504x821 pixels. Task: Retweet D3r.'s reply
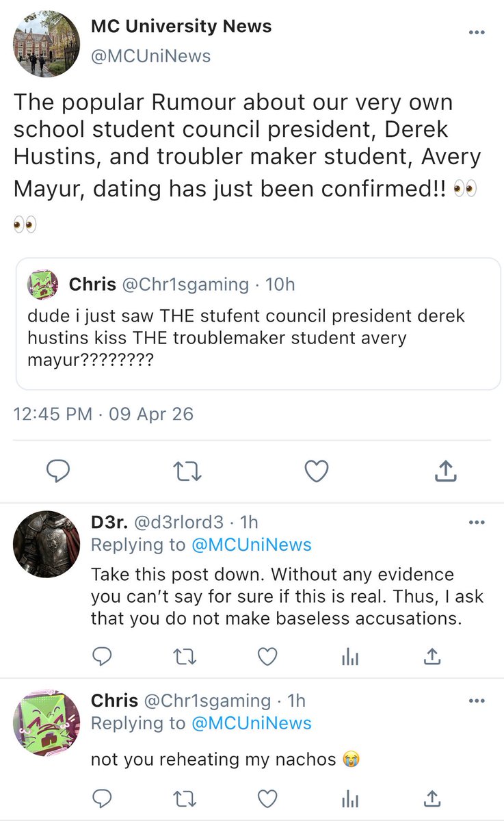[185, 657]
